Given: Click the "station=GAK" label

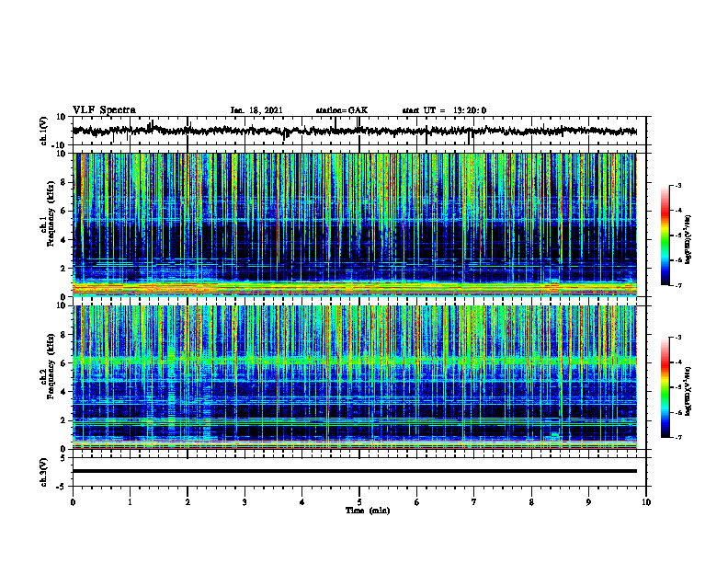Looking at the screenshot, I should [x=342, y=110].
